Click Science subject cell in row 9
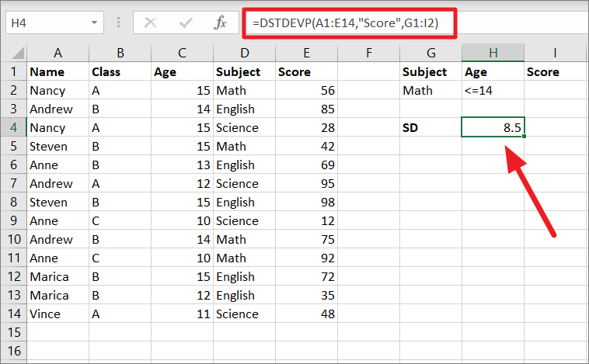Image resolution: width=589 pixels, height=364 pixels. point(245,220)
